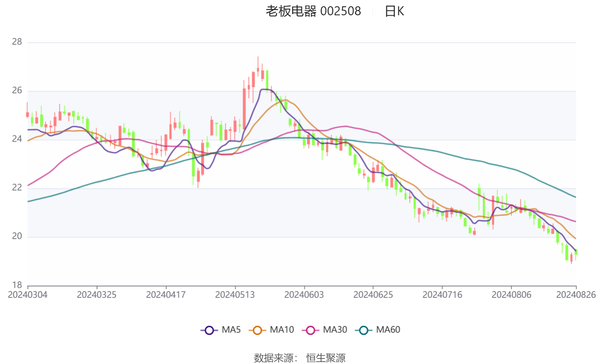The width and height of the screenshot is (600, 364).
Task: Click the 22 price axis label
Action: [17, 187]
